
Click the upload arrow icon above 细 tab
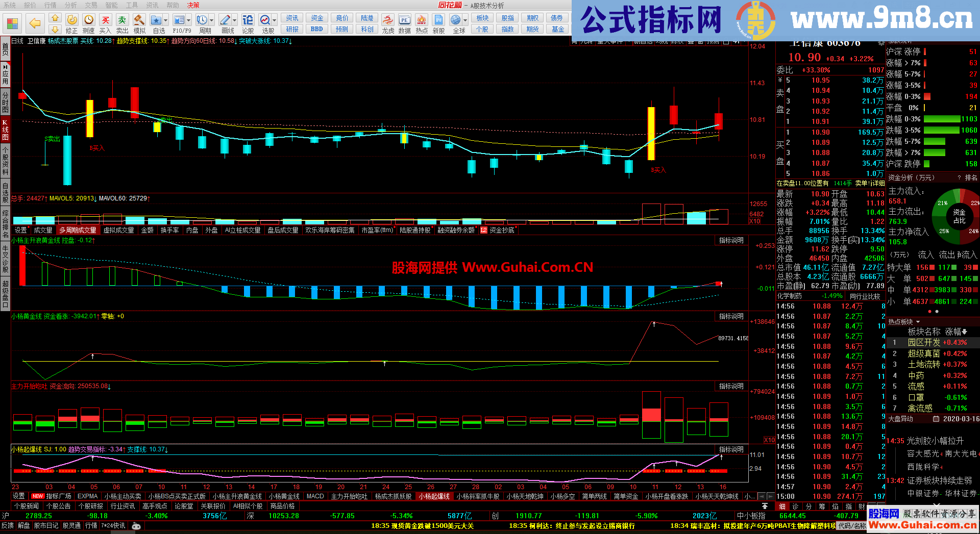(765, 506)
